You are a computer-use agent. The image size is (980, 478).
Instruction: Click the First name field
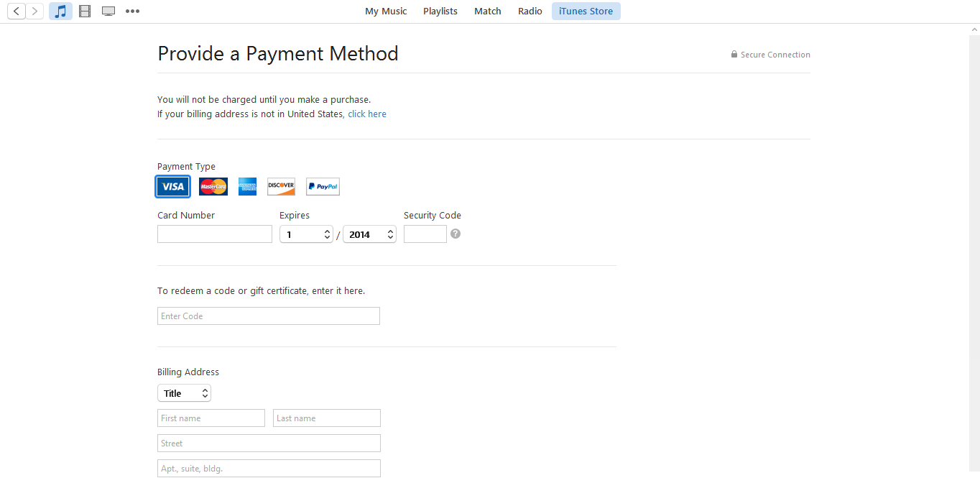211,418
